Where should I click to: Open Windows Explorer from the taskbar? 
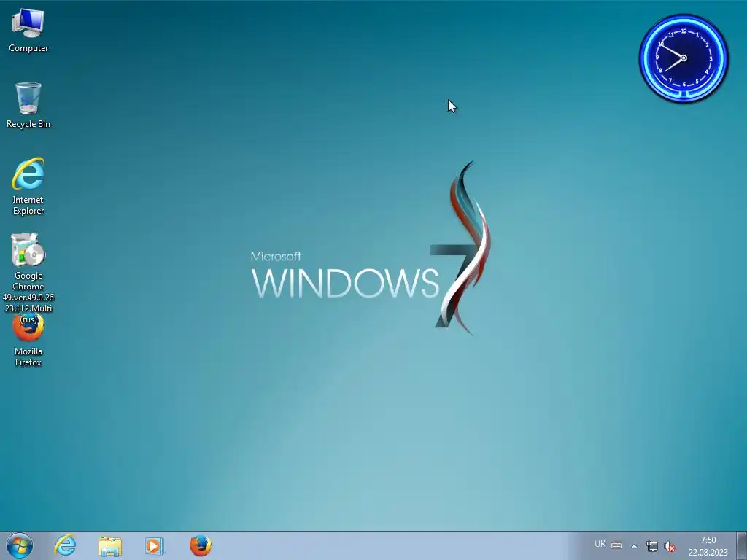(110, 545)
